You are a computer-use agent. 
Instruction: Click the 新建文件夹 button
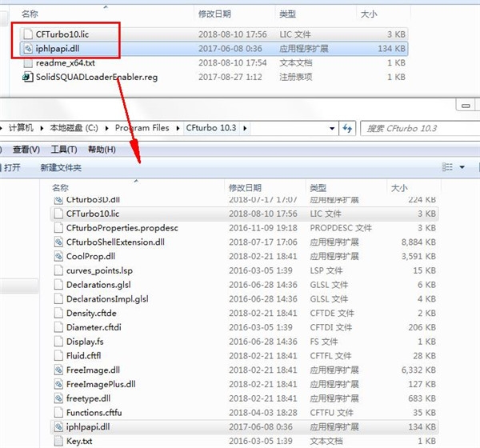pyautogui.click(x=61, y=167)
